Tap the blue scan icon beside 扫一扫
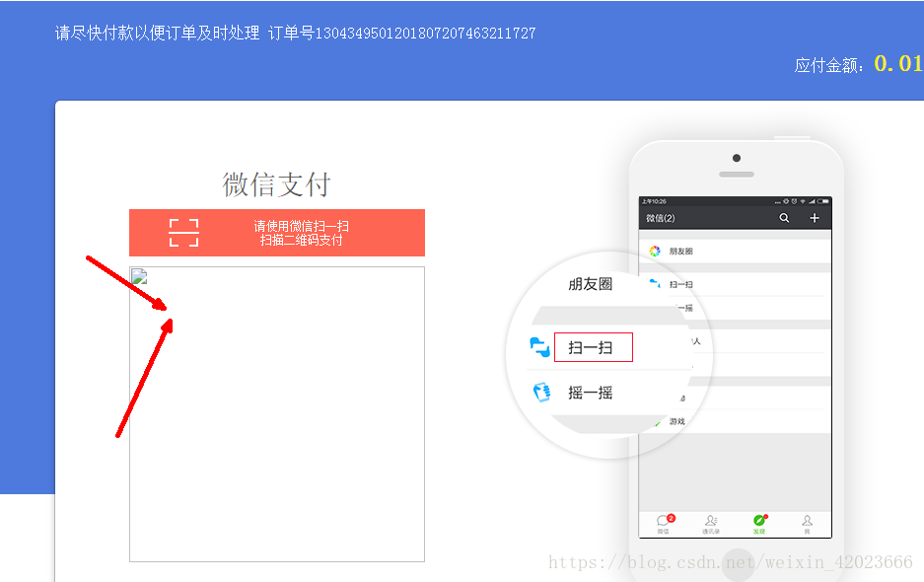The height and width of the screenshot is (582, 924). pos(539,346)
